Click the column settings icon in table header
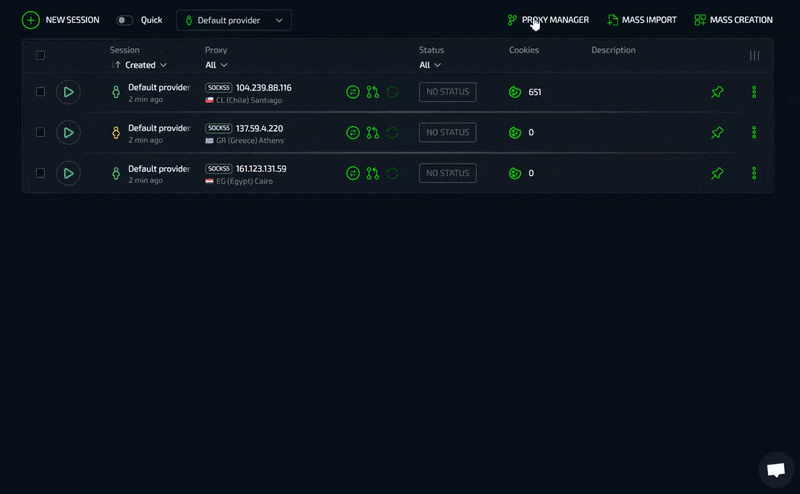The height and width of the screenshot is (494, 800). coord(754,56)
